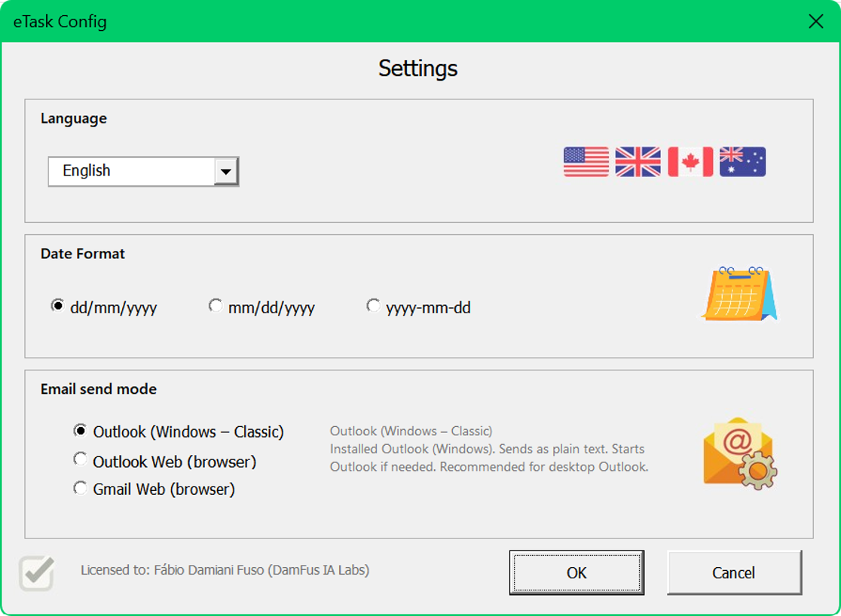Confirm settings with the OK button
841x616 pixels.
pos(576,572)
